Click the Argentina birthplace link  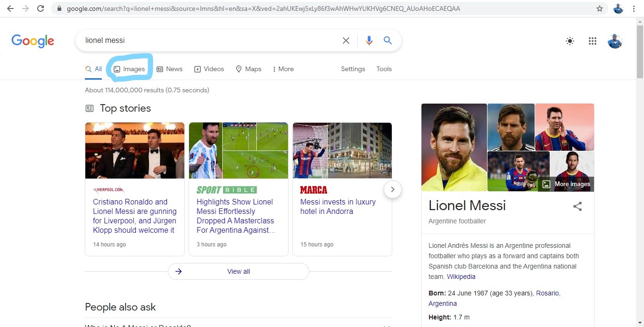pyautogui.click(x=443, y=303)
